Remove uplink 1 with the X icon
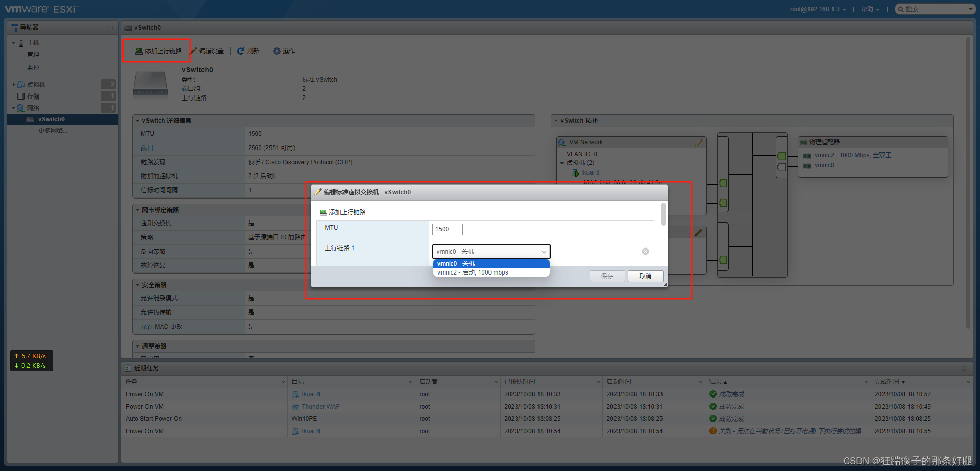This screenshot has width=980, height=471. 645,252
